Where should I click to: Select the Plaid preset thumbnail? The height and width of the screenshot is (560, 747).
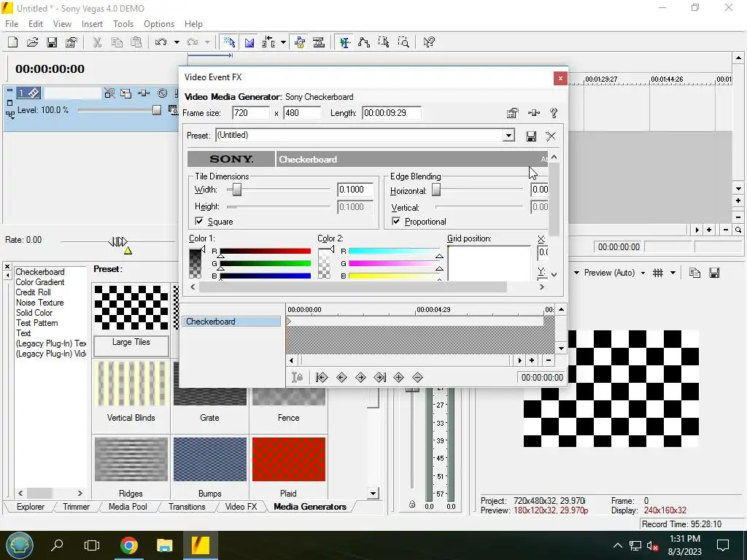289,459
